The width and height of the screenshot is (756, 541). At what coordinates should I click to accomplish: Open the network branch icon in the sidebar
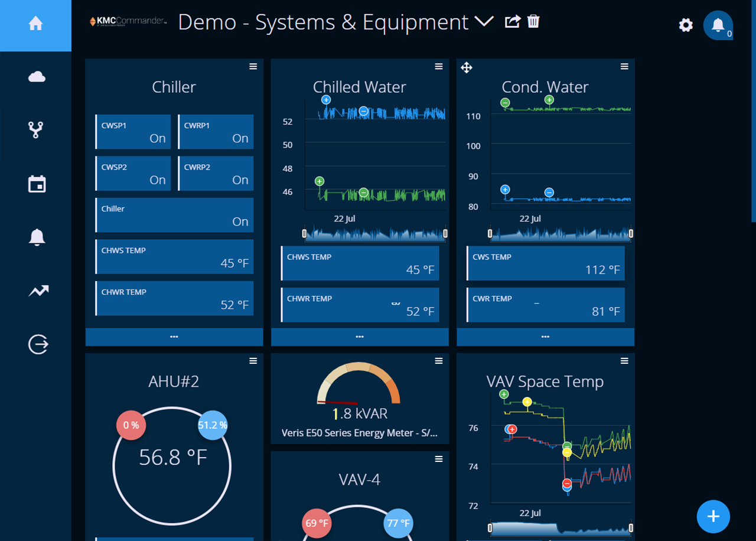click(x=36, y=129)
